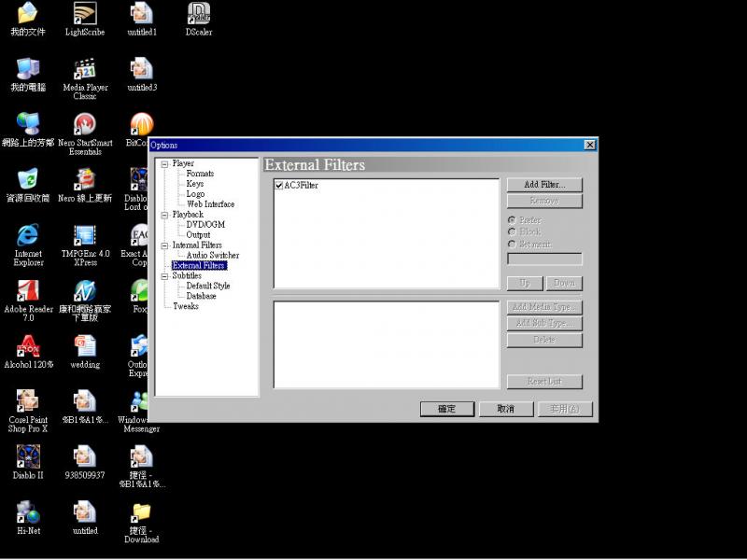This screenshot has height=560, width=747.
Task: Collapse the Player tree node
Action: pos(165,164)
